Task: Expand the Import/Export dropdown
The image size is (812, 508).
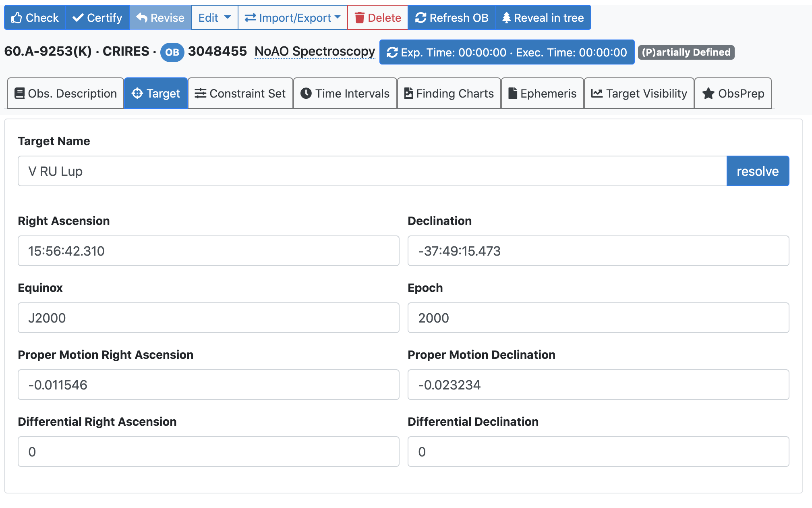Action: (292, 18)
